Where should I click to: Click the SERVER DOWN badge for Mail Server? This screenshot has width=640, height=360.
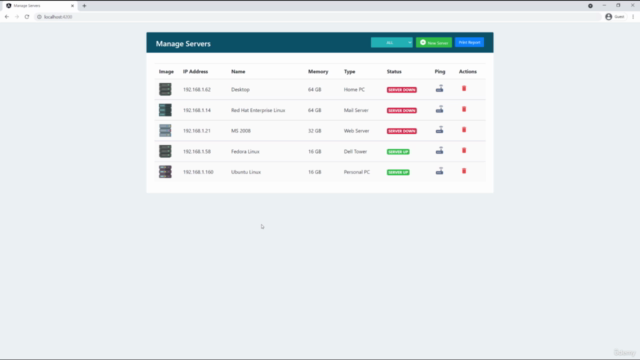tap(402, 111)
